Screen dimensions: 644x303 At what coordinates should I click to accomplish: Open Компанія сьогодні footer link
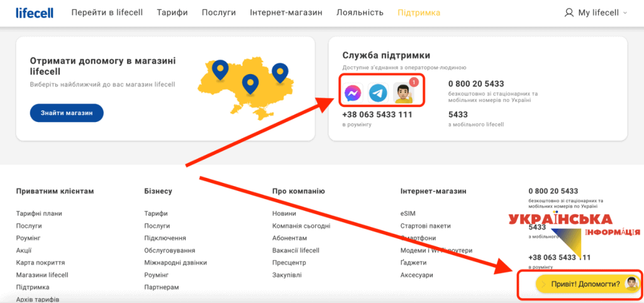301,226
